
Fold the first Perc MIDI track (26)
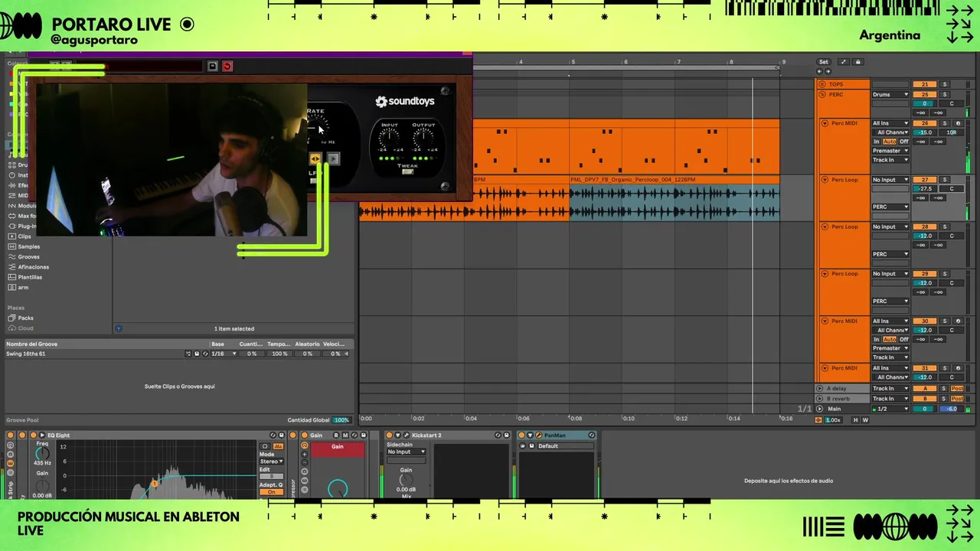825,123
